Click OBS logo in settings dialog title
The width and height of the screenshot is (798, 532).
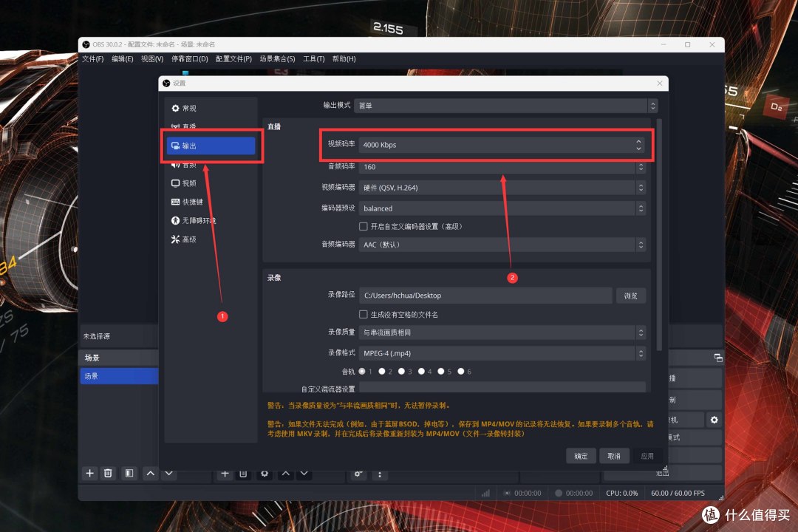click(x=166, y=83)
